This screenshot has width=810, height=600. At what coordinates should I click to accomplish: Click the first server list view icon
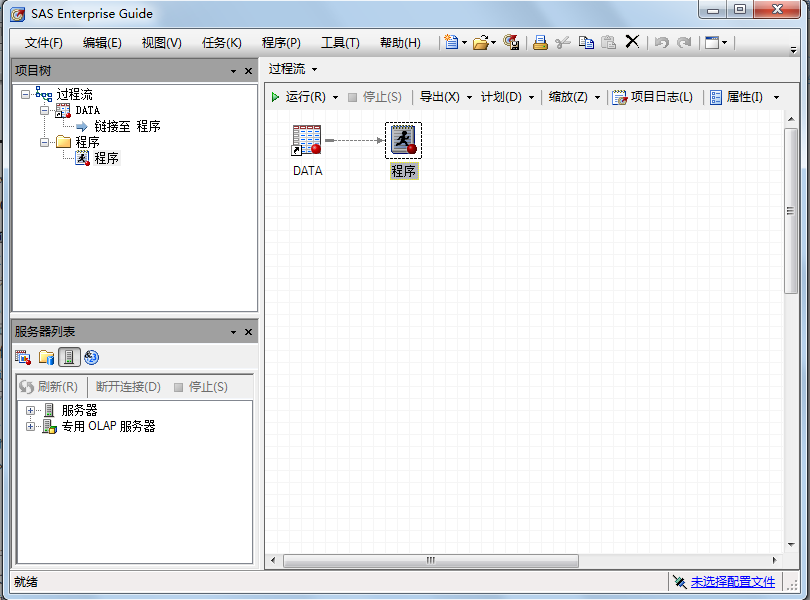[23, 357]
